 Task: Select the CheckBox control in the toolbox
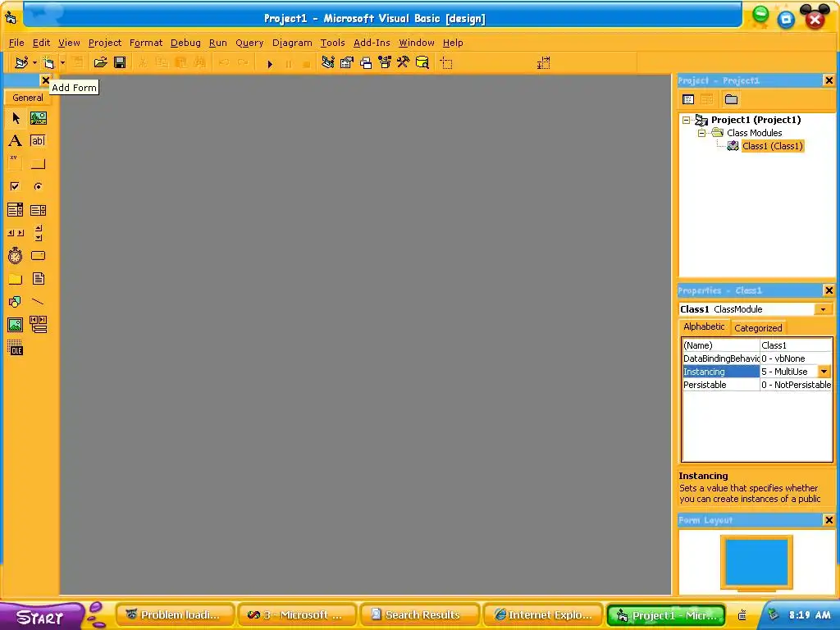[16, 186]
